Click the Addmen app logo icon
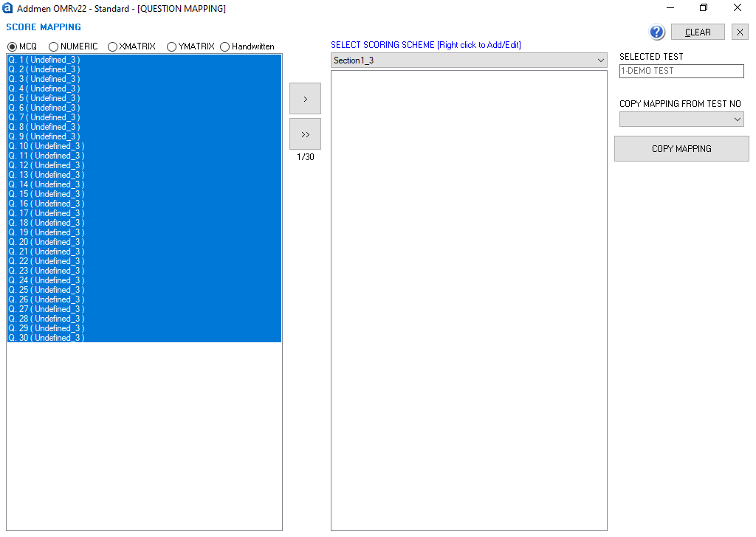Image resolution: width=756 pixels, height=537 pixels. 7,8
